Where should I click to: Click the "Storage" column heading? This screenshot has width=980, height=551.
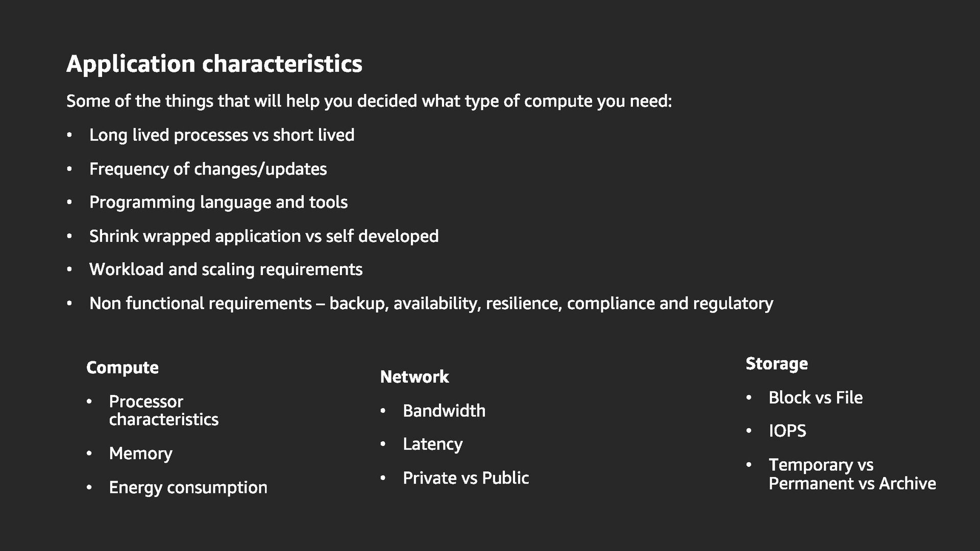click(776, 364)
